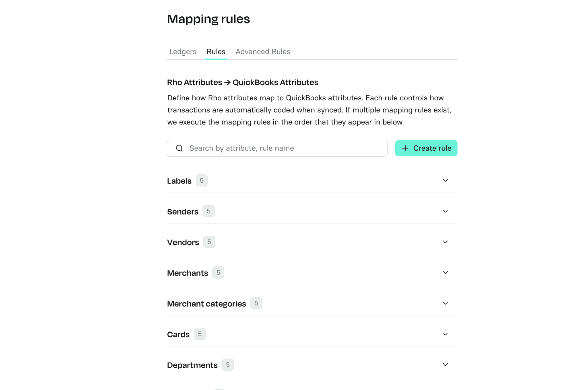
Task: Switch to the Ledgers tab
Action: pyautogui.click(x=183, y=52)
